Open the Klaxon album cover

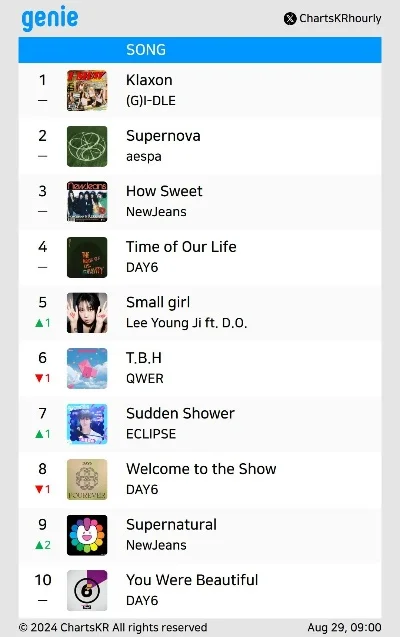click(x=87, y=90)
